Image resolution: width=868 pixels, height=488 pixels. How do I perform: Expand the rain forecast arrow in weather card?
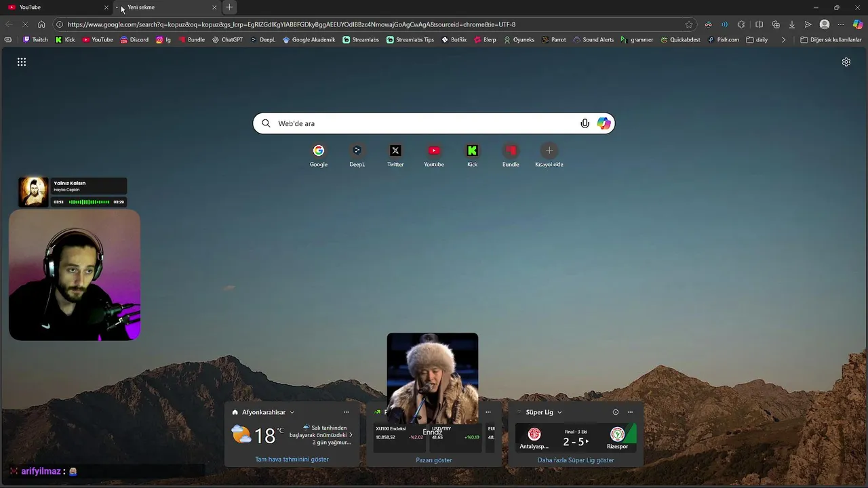click(351, 435)
